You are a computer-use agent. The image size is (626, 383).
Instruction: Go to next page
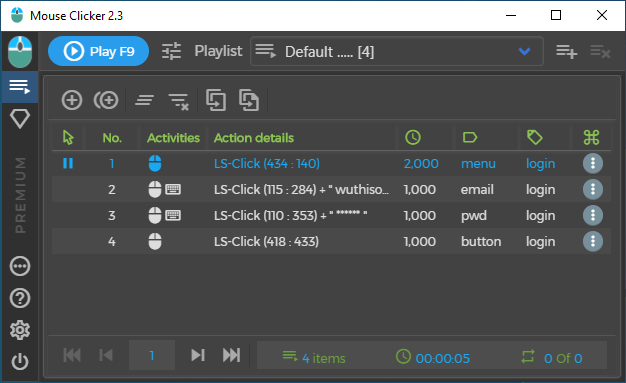[x=198, y=355]
